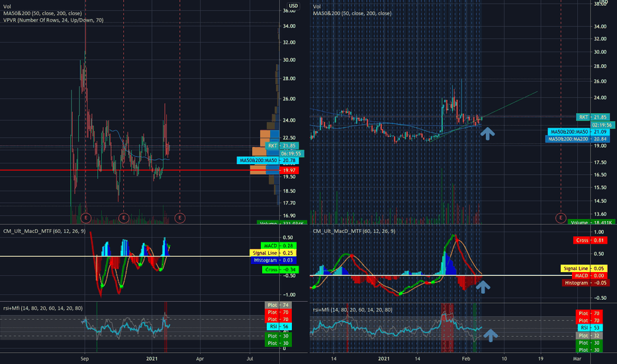Screen dimensions: 617x364
Task: Select MA50&200 indicator legend on left chart
Action: point(42,13)
